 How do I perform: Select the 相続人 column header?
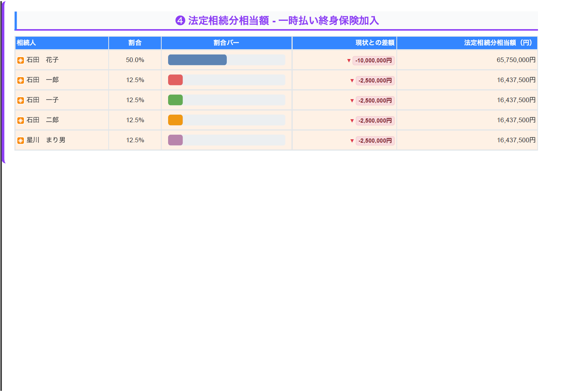(62, 43)
